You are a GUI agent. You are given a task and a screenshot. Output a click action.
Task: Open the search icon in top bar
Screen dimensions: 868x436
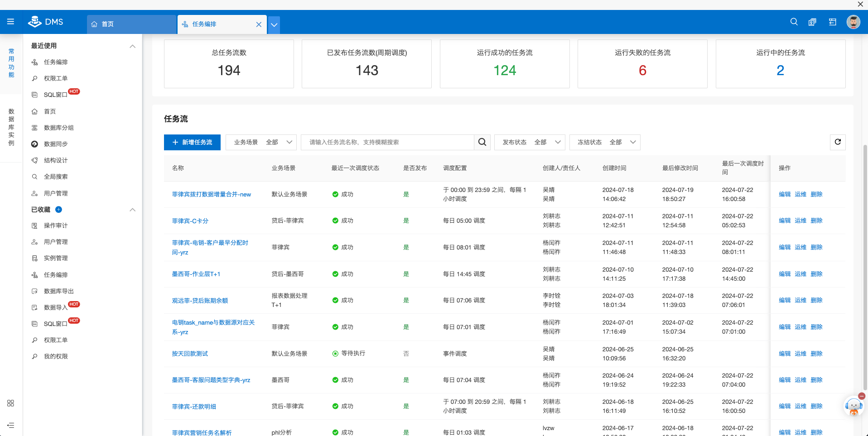(794, 22)
